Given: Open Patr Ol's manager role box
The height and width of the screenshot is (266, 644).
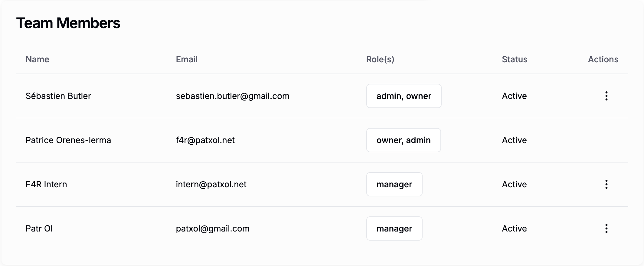Looking at the screenshot, I should (x=394, y=228).
